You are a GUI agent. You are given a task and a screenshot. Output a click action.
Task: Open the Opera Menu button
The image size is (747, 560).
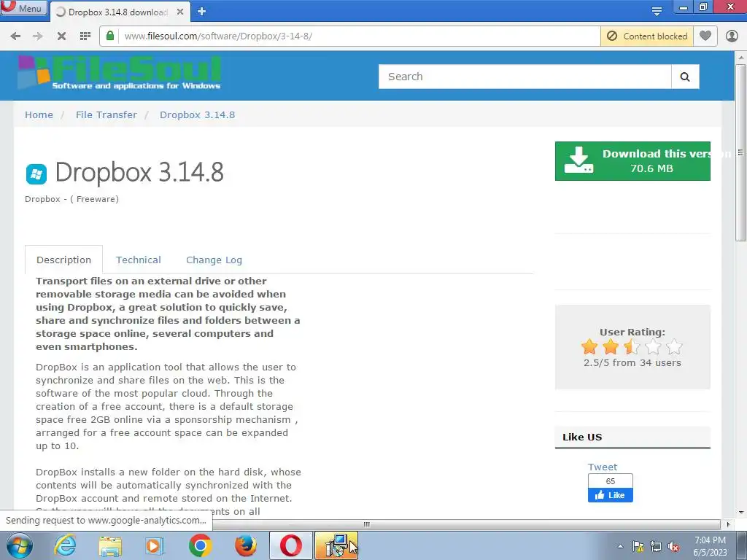[23, 7]
